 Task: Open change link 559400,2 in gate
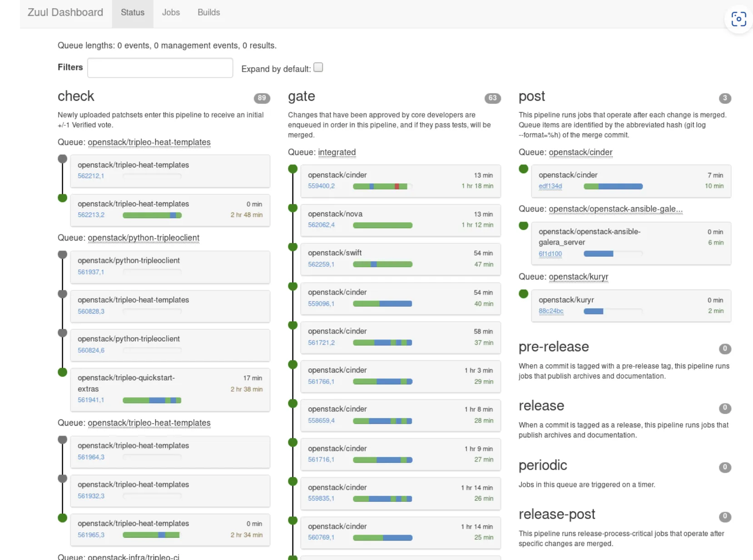(x=322, y=186)
